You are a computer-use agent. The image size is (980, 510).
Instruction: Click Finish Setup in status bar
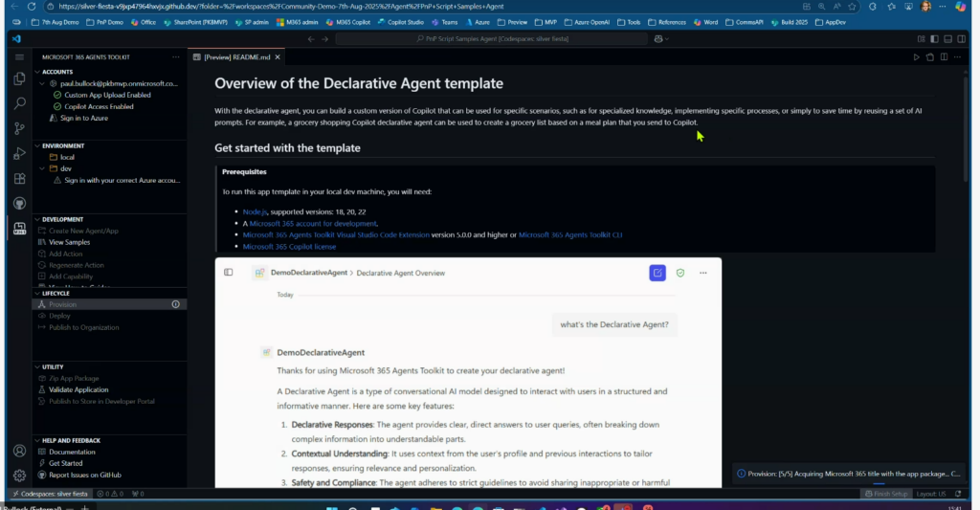click(886, 494)
